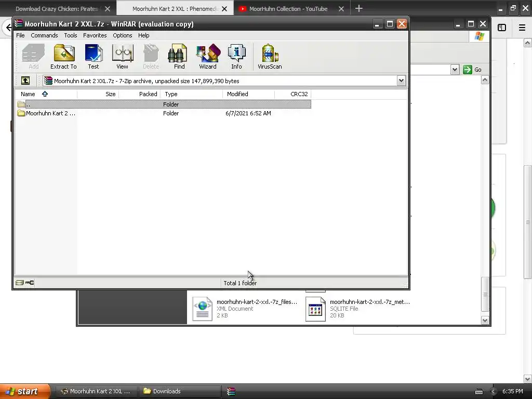Sort by the CRC32 column header
Viewport: 532px width, 399px height.
pyautogui.click(x=293, y=94)
